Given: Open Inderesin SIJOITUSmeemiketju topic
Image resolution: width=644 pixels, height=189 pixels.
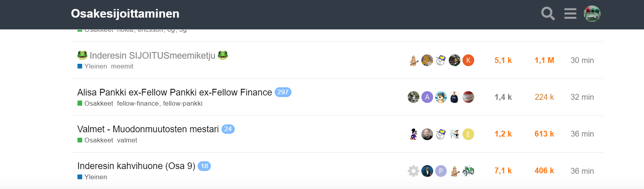Looking at the screenshot, I should pos(153,56).
